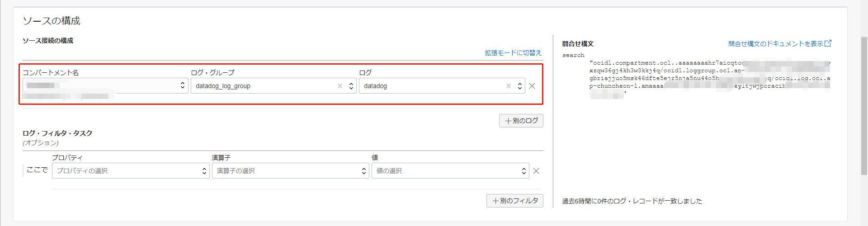The height and width of the screenshot is (226, 868).
Task: Click the ＋別のフィルタ button
Action: point(515,201)
